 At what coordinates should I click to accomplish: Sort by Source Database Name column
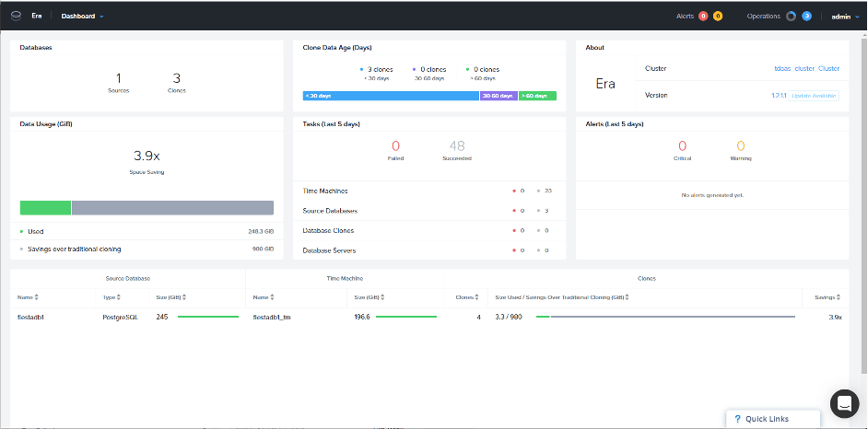coord(28,297)
